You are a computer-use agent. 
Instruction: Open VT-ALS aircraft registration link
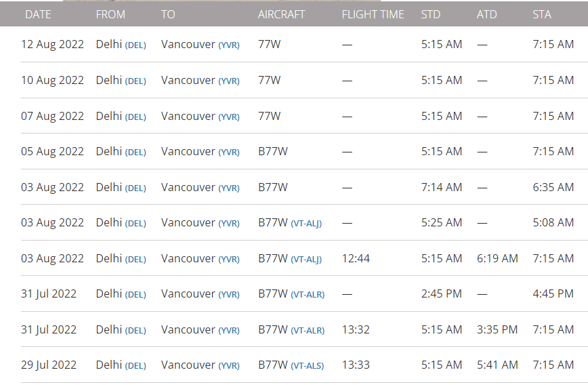click(308, 365)
